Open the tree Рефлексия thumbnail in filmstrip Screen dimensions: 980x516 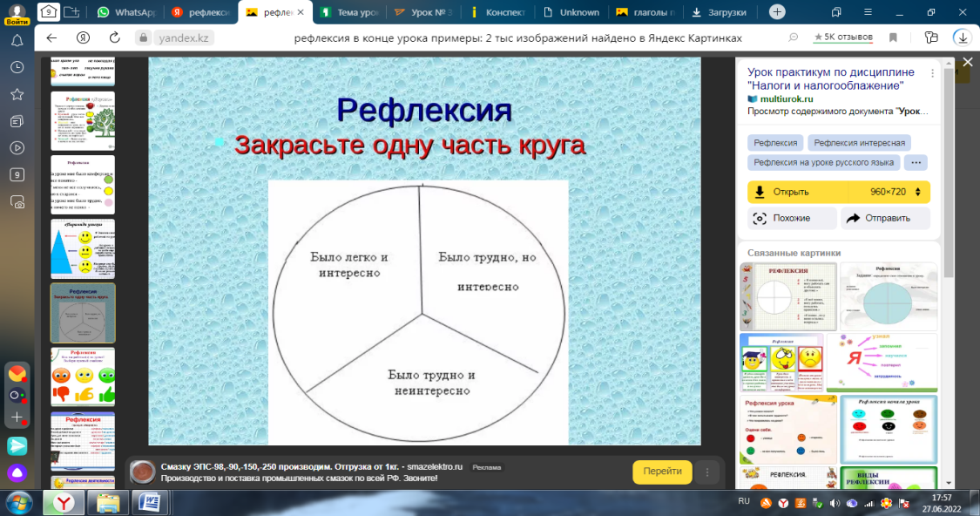(83, 121)
